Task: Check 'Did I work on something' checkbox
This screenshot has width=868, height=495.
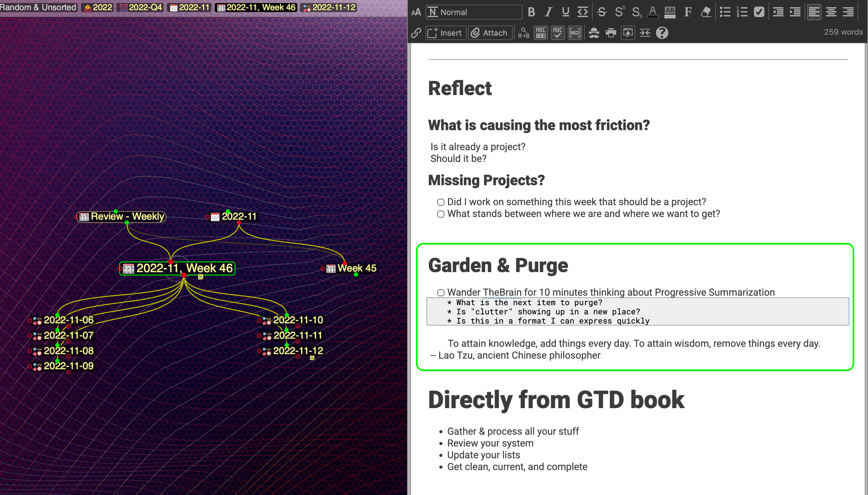Action: [x=441, y=202]
